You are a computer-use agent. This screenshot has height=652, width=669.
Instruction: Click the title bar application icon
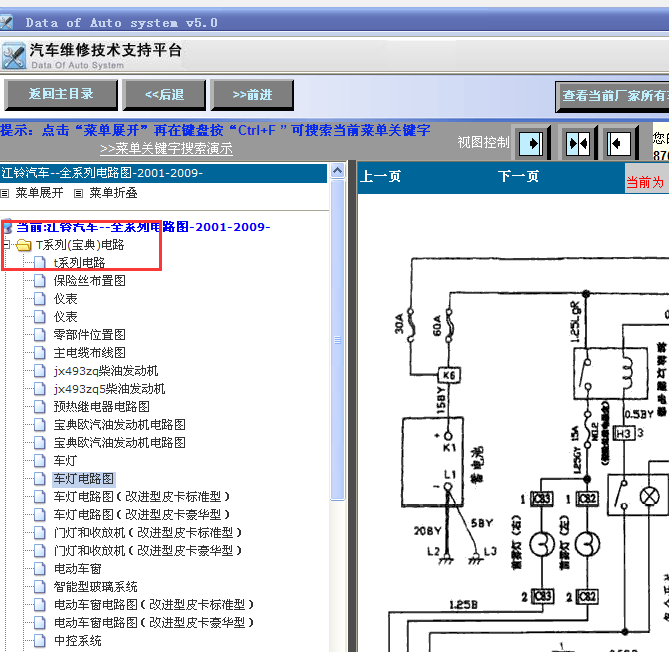pyautogui.click(x=6, y=22)
